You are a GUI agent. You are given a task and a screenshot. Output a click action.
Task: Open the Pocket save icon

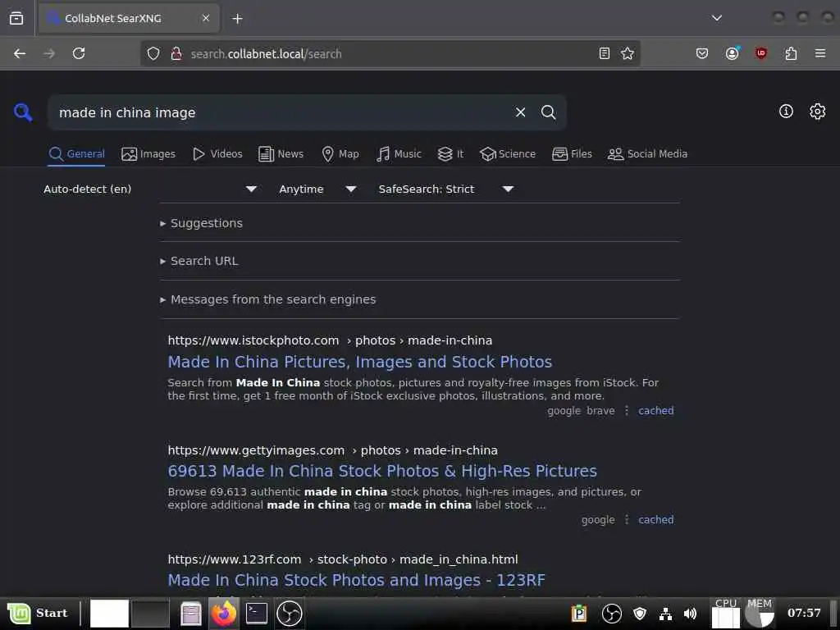pos(702,53)
